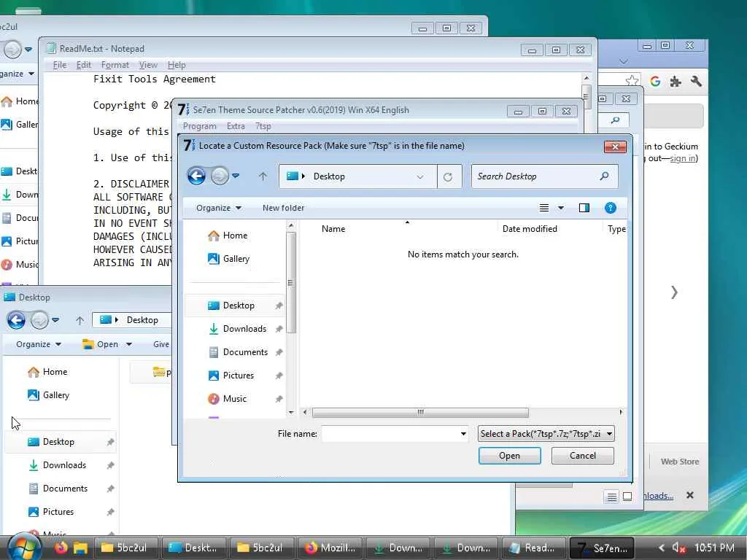Click the muted volume icon in system tray

tap(678, 548)
